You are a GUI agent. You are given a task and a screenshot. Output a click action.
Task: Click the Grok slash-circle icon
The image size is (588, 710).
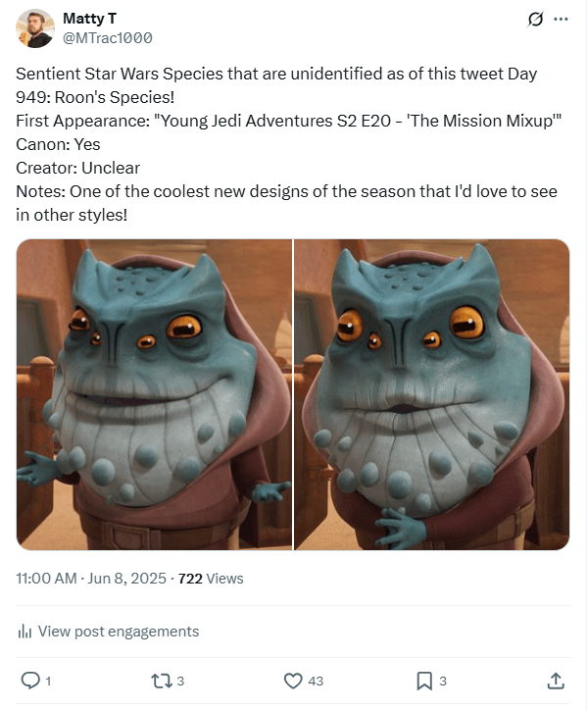(x=535, y=19)
